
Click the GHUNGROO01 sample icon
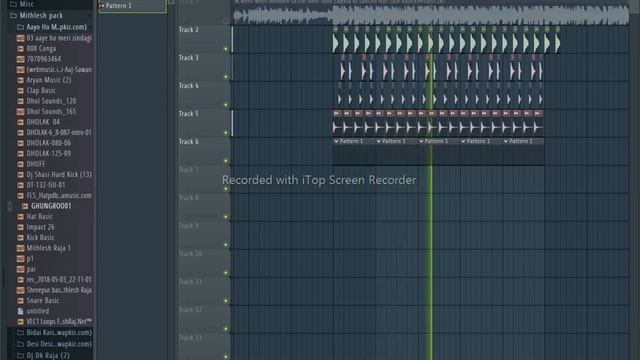point(25,206)
